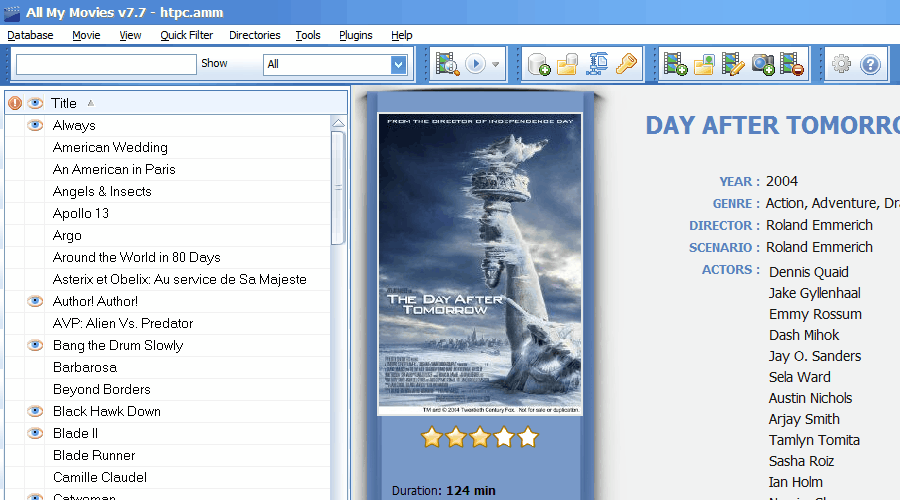
Task: Click scenario writer Roland Emmerich
Action: tap(819, 247)
